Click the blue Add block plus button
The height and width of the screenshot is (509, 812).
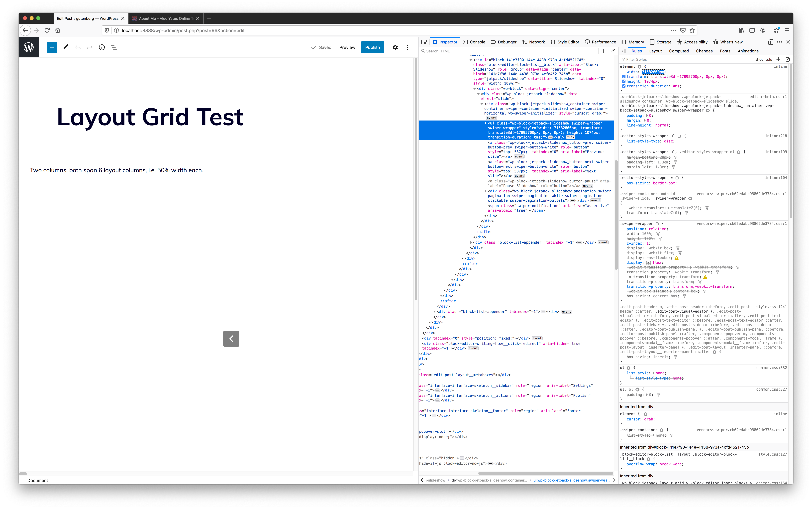click(x=52, y=47)
